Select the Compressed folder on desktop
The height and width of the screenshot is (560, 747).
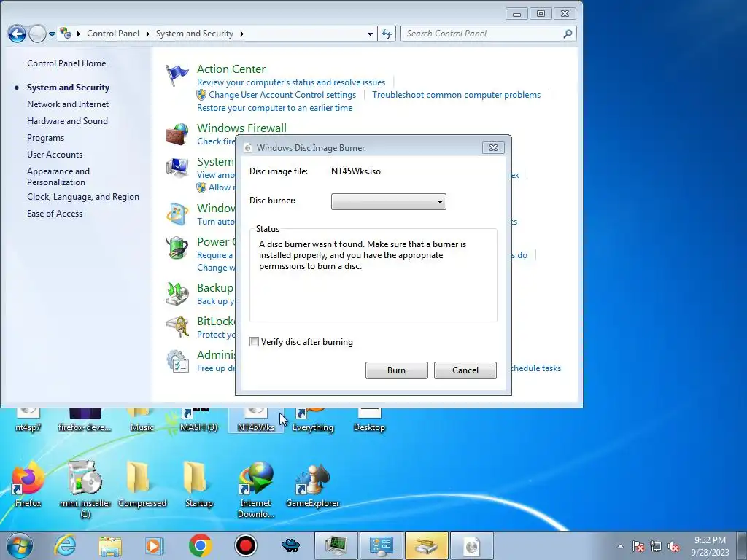142,484
